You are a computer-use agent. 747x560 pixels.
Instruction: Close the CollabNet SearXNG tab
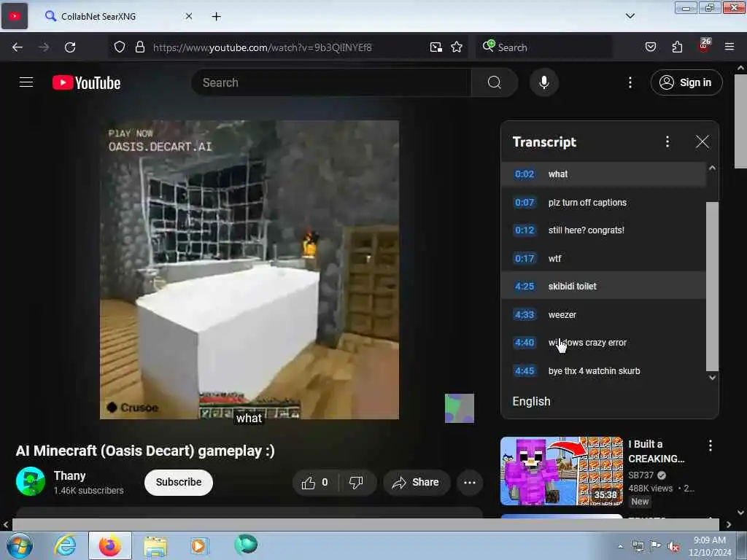point(189,16)
